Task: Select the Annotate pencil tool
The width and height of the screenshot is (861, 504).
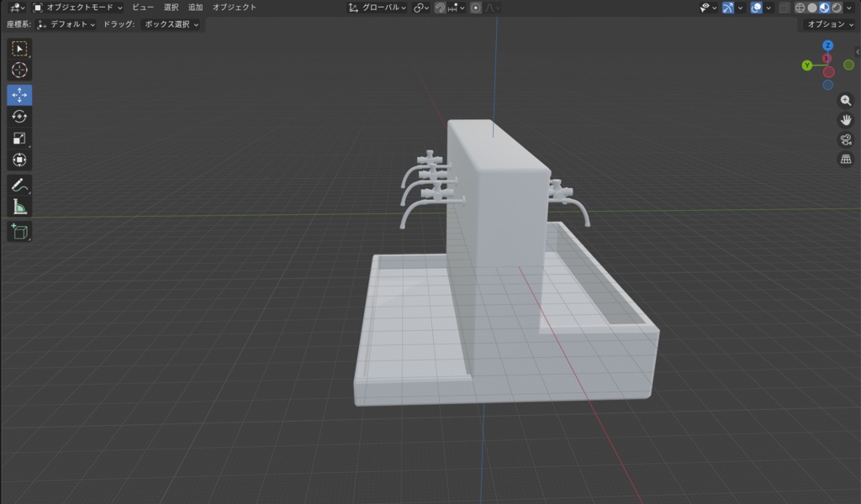Action: pos(19,186)
